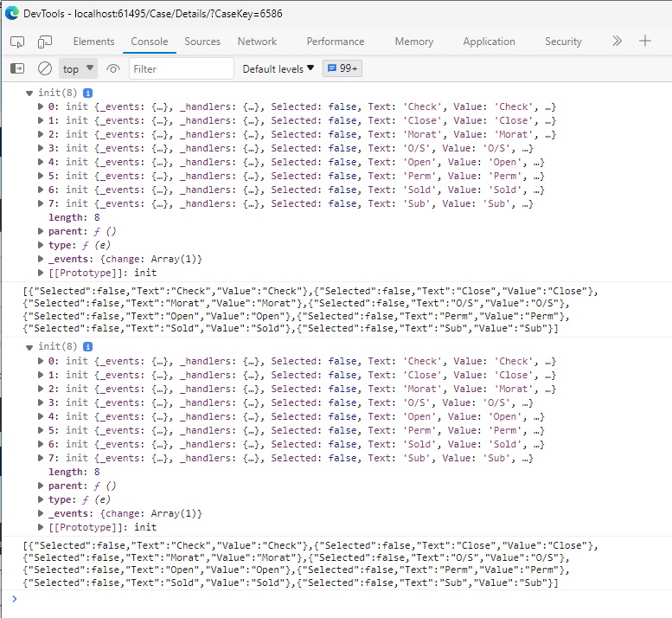The height and width of the screenshot is (618, 672).
Task: Expand item 0 'Check' in first array
Action: coord(41,106)
